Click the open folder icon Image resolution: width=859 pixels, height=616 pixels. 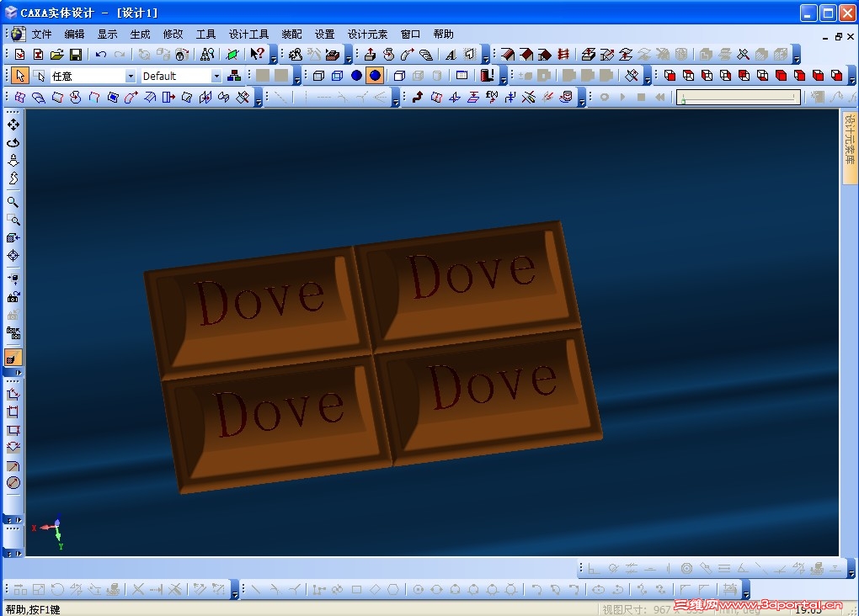(57, 54)
